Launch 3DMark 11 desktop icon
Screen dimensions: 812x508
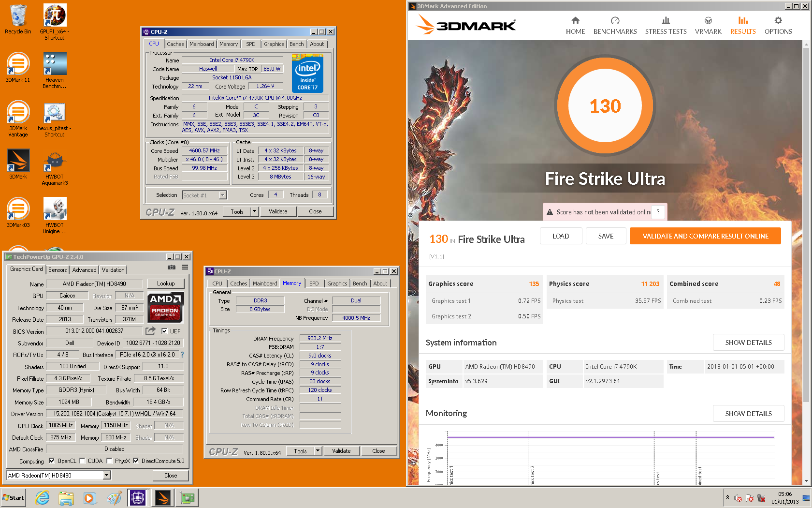point(18,68)
